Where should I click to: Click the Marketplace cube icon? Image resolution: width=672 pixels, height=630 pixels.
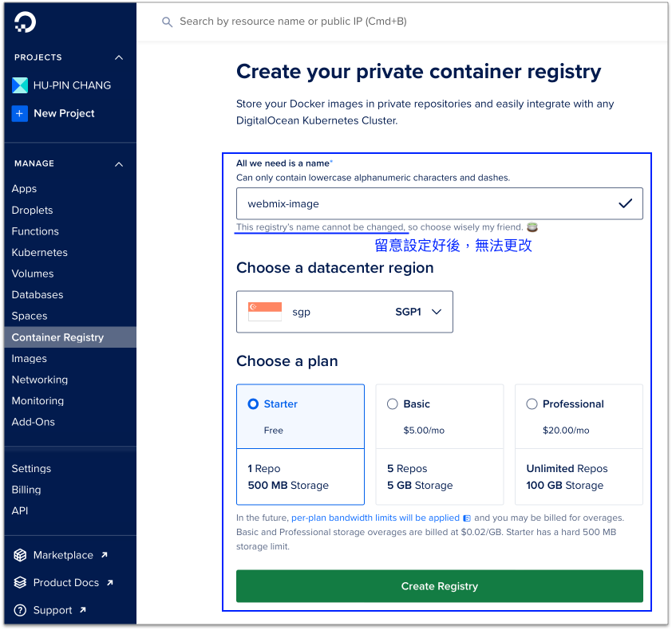pyautogui.click(x=20, y=555)
